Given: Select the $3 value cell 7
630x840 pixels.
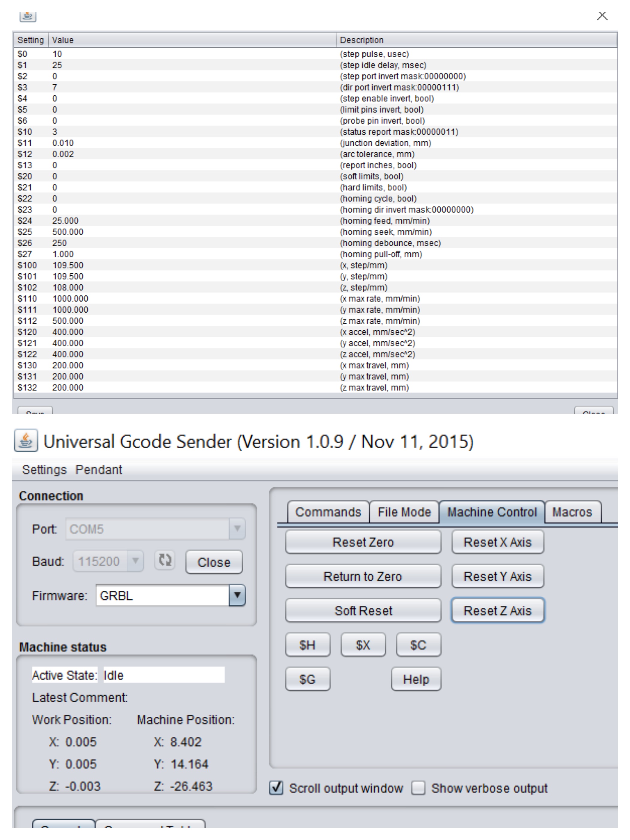Looking at the screenshot, I should pyautogui.click(x=55, y=87).
